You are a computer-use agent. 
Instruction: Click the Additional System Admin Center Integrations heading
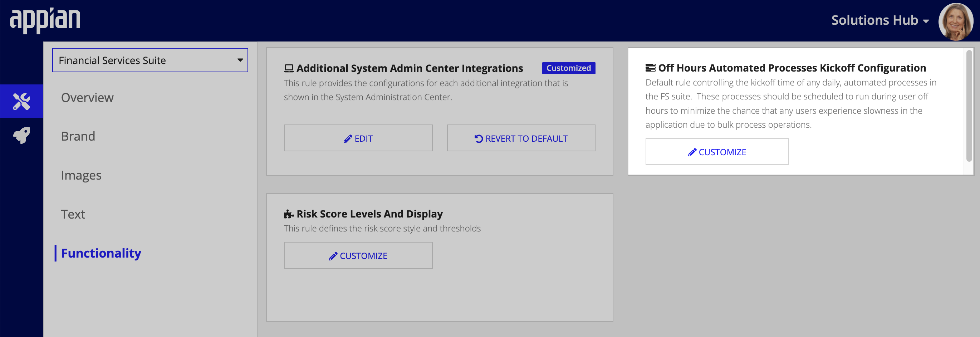(410, 68)
